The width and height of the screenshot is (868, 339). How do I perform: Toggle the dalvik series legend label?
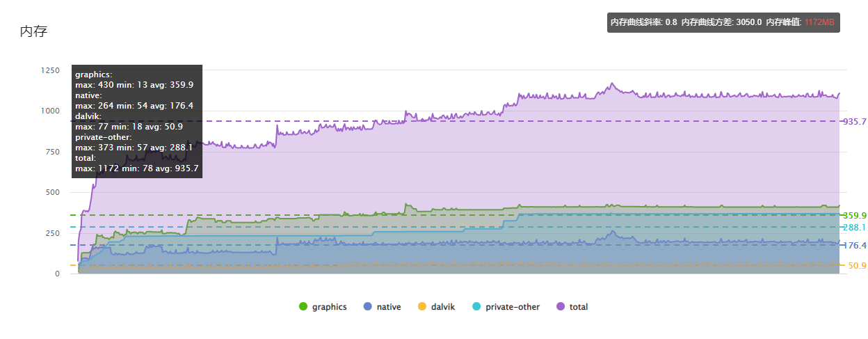pyautogui.click(x=443, y=307)
